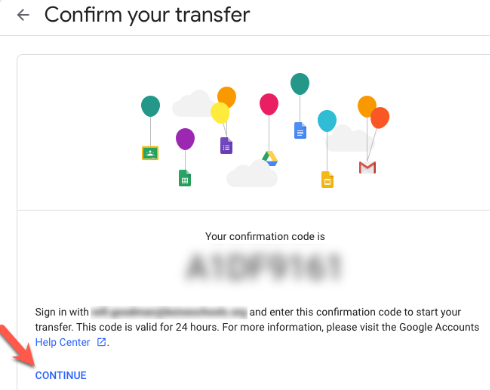
Task: Click the light blue balloon above Slides
Action: [x=327, y=121]
